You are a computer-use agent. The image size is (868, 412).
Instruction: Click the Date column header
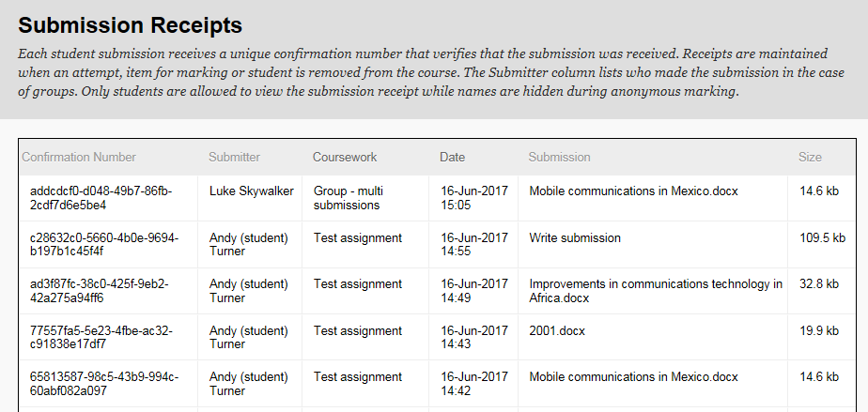click(x=452, y=157)
